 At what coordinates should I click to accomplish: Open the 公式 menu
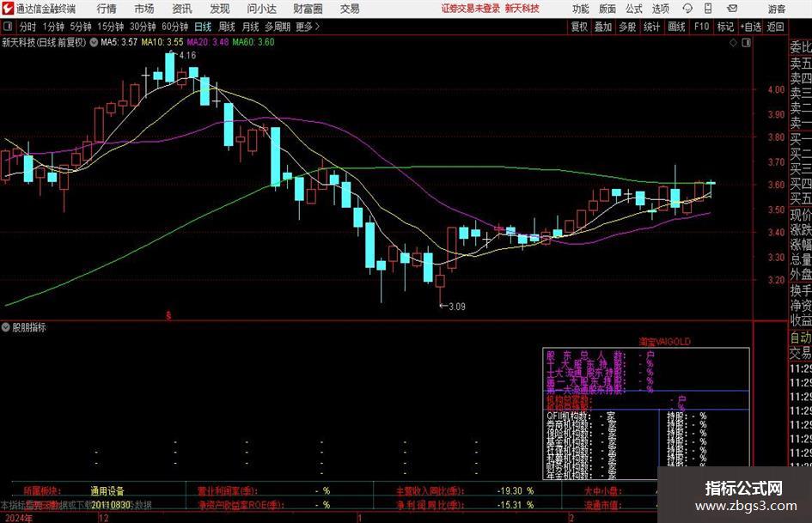pyautogui.click(x=634, y=9)
